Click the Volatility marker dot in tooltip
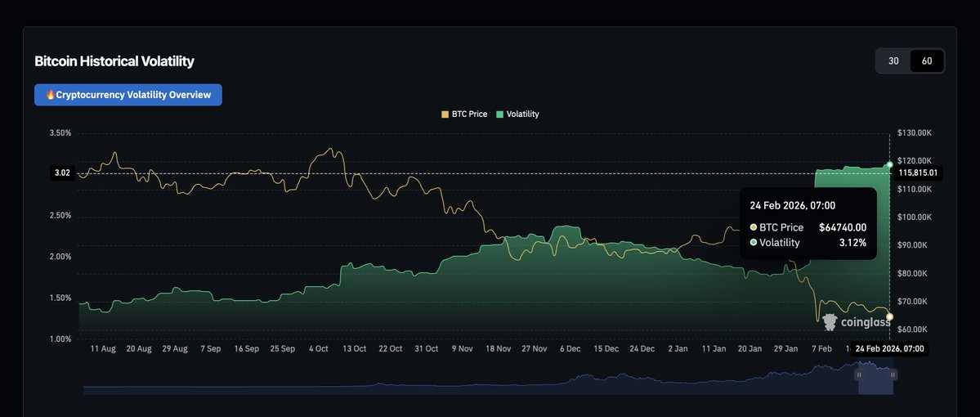This screenshot has width=980, height=417. pos(754,243)
